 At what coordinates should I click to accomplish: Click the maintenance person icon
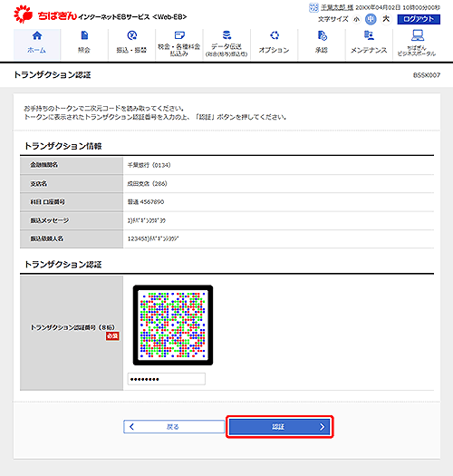click(x=369, y=35)
